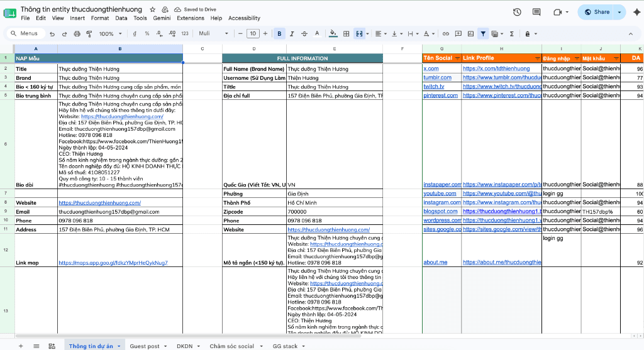Star this document
This screenshot has width=644, height=350.
tap(152, 9)
